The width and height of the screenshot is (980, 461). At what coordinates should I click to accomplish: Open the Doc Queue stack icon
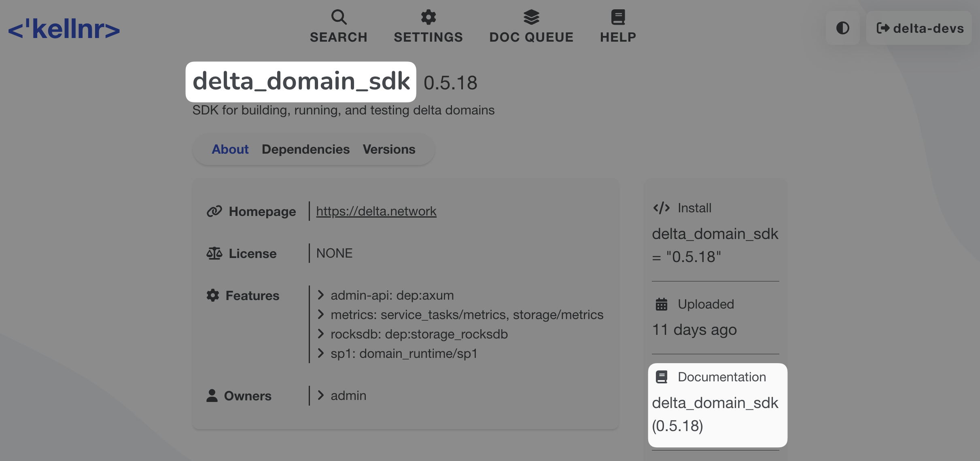(531, 17)
